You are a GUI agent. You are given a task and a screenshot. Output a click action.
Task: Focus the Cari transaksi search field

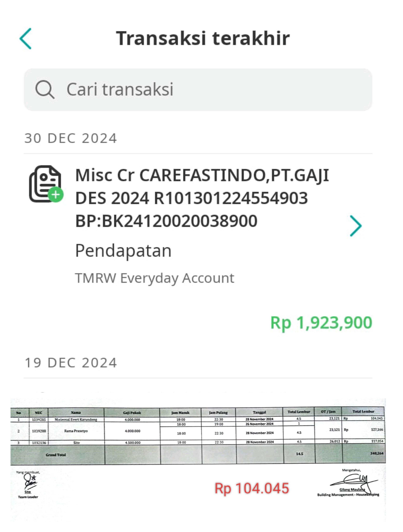(x=198, y=89)
